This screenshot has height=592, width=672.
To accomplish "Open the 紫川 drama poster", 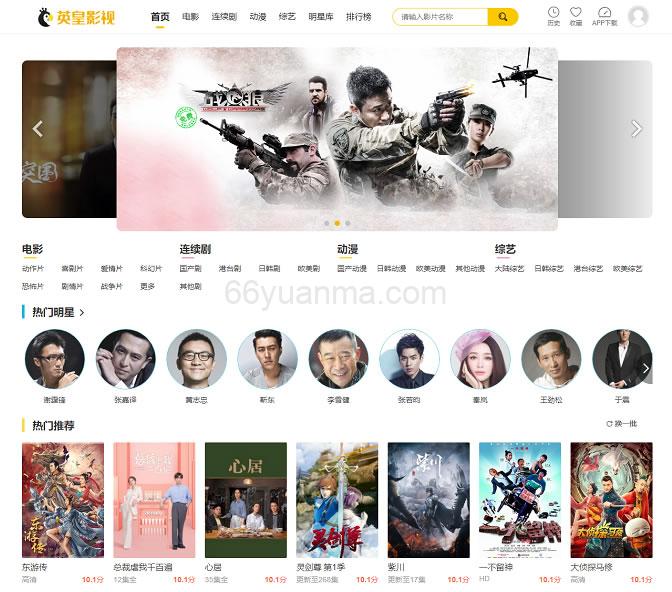I will pyautogui.click(x=429, y=500).
